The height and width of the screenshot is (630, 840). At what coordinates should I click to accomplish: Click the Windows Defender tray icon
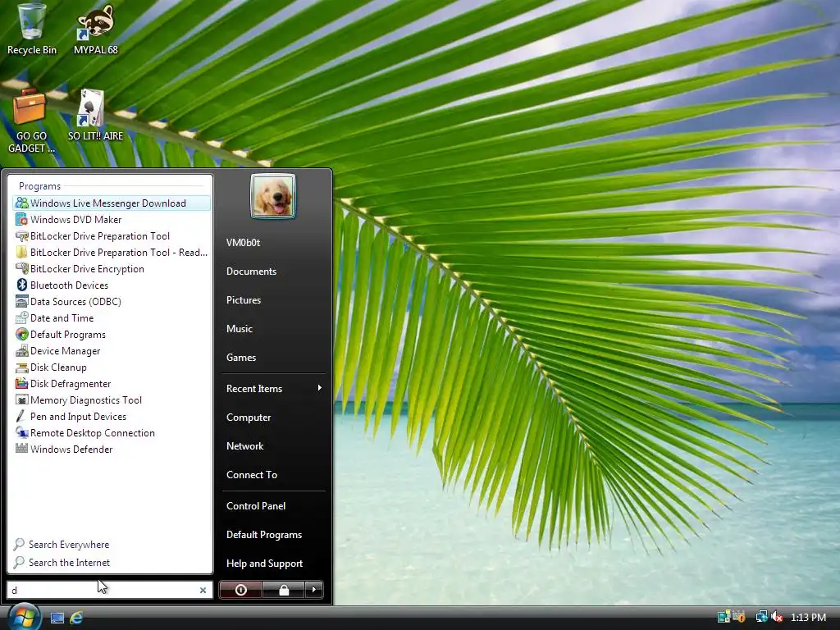click(739, 617)
